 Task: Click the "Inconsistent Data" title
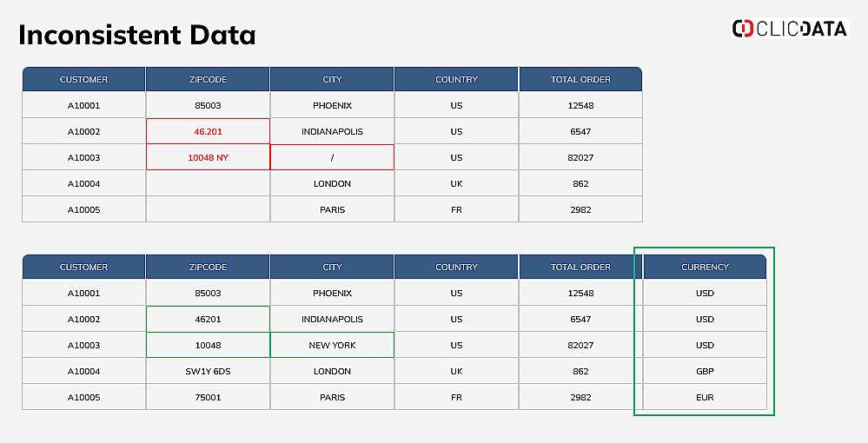point(137,35)
